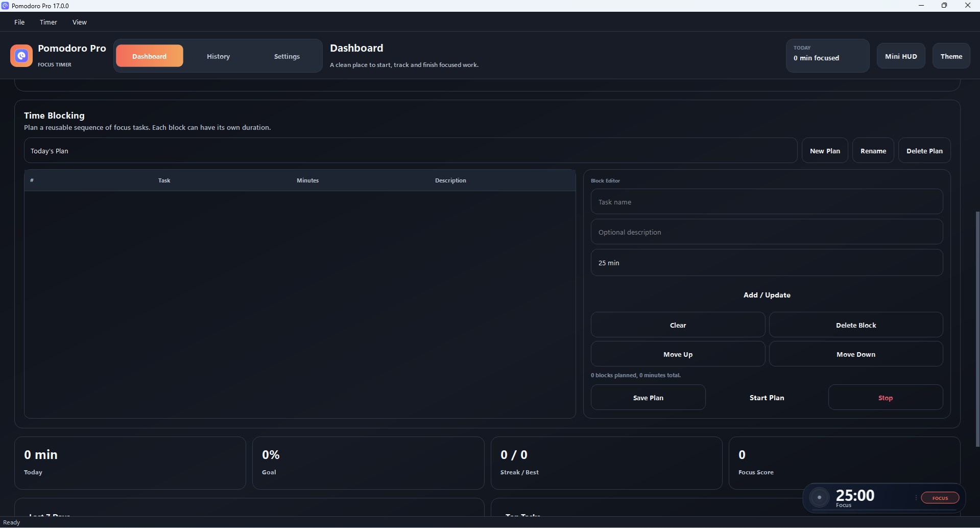Click the 0 Focus Score card

coord(844,463)
